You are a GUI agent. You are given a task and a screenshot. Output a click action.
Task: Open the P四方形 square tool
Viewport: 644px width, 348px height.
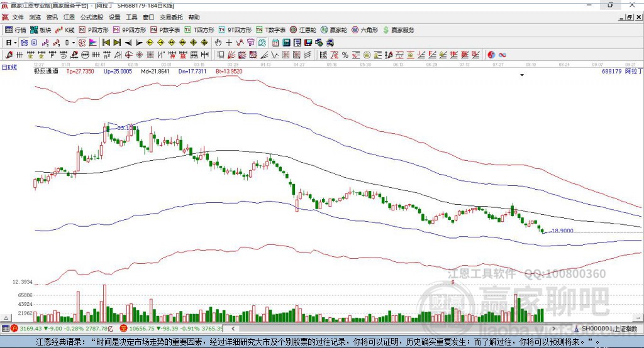[x=94, y=30]
